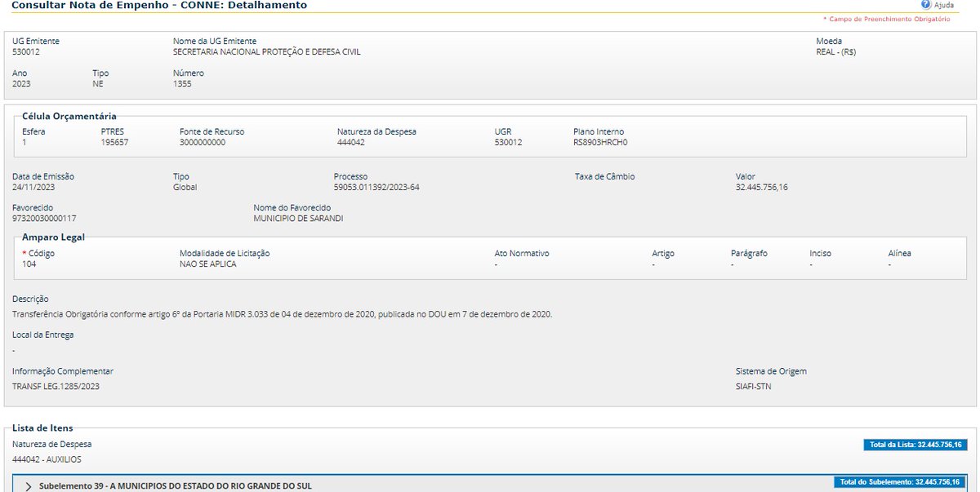980x492 pixels.
Task: Select the Número value 1355
Action: click(182, 84)
